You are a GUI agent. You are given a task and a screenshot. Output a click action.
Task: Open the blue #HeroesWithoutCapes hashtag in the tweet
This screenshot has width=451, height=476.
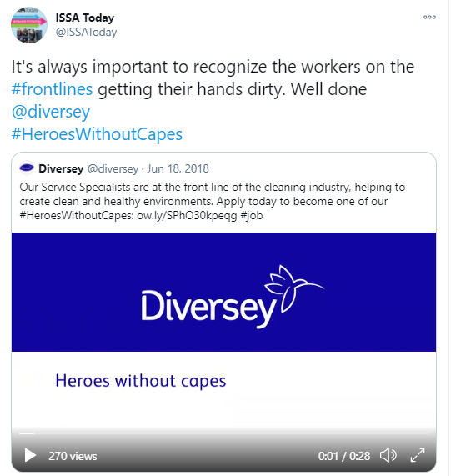click(97, 134)
